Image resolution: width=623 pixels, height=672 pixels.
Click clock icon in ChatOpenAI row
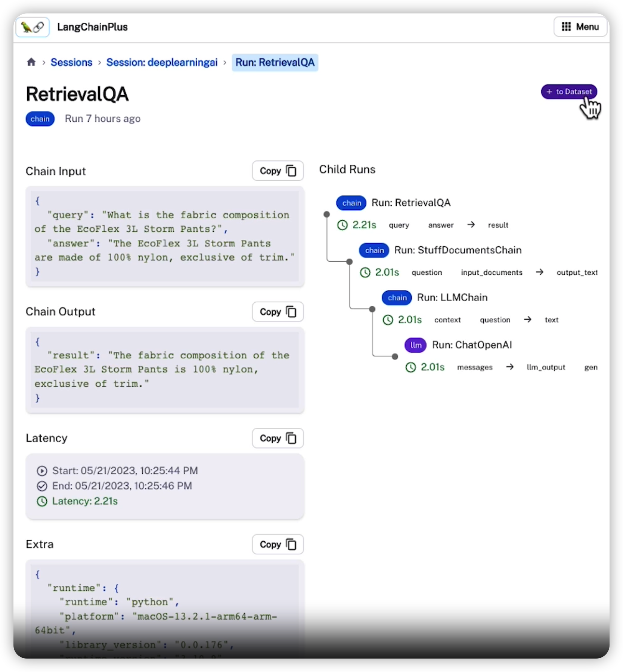click(411, 367)
